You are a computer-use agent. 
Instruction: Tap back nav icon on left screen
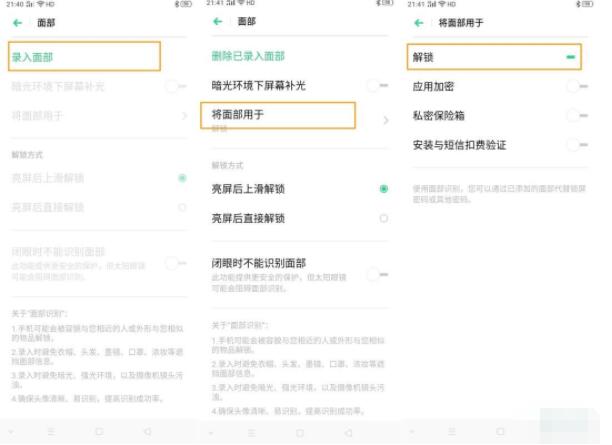click(147, 432)
